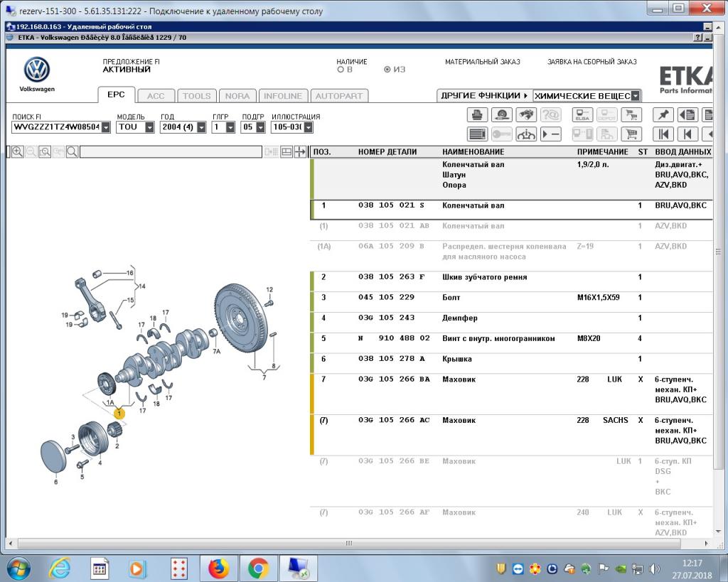
Task: Zoom in on the illustration
Action: click(x=18, y=152)
